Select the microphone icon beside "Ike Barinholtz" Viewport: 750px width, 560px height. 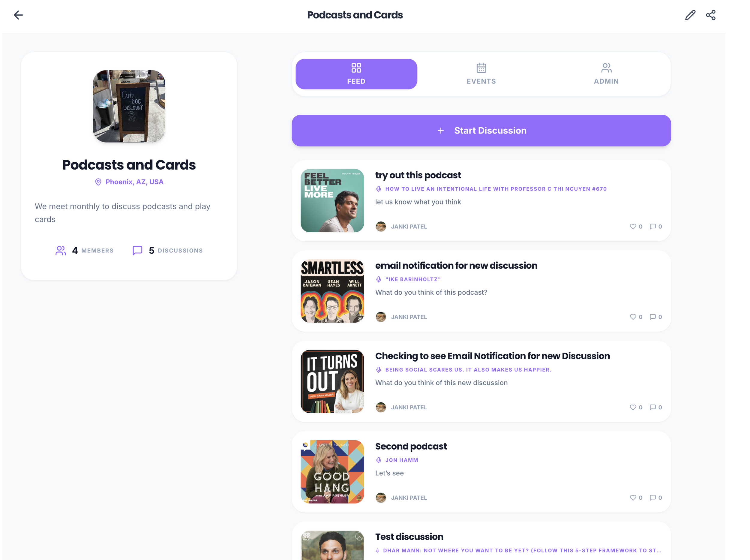click(379, 279)
